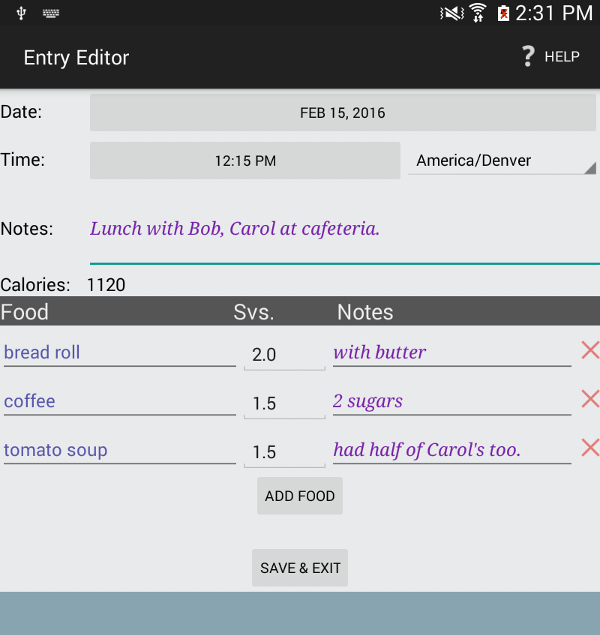The image size is (600, 635).
Task: Edit the entry notes about lunch
Action: (x=345, y=237)
